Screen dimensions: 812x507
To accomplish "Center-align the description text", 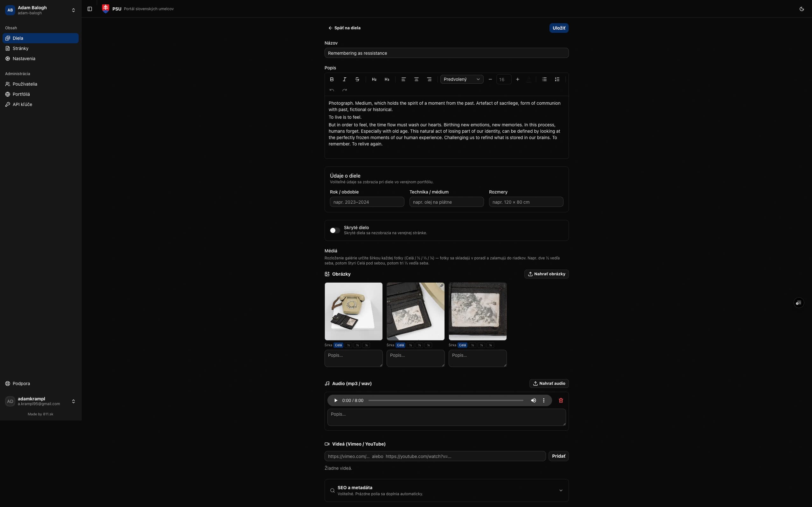I will [x=416, y=80].
